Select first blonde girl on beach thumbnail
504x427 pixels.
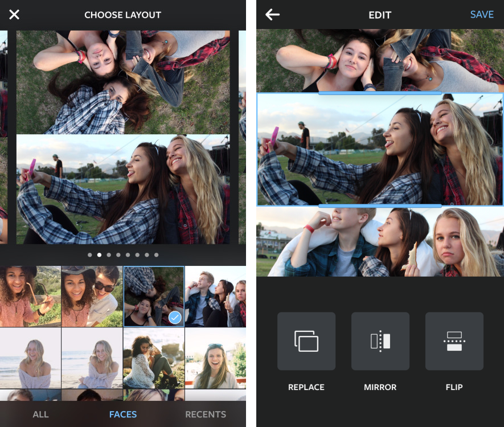[30, 358]
